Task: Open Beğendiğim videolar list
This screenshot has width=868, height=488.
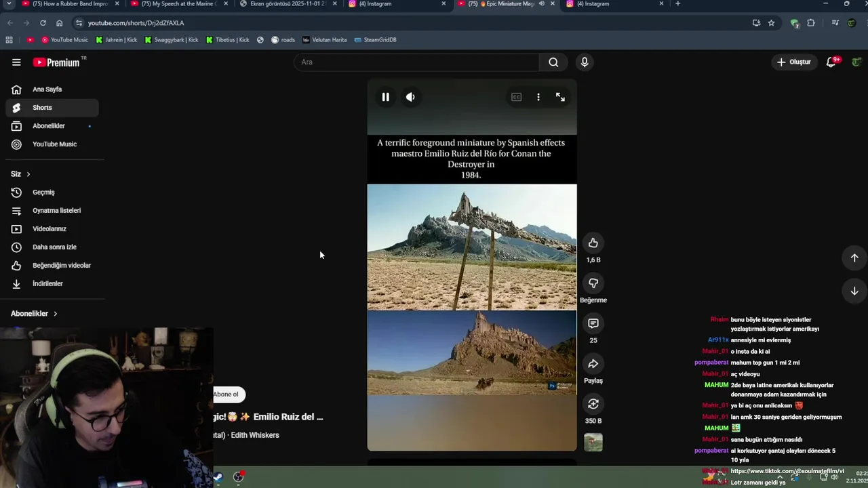Action: pos(52,266)
